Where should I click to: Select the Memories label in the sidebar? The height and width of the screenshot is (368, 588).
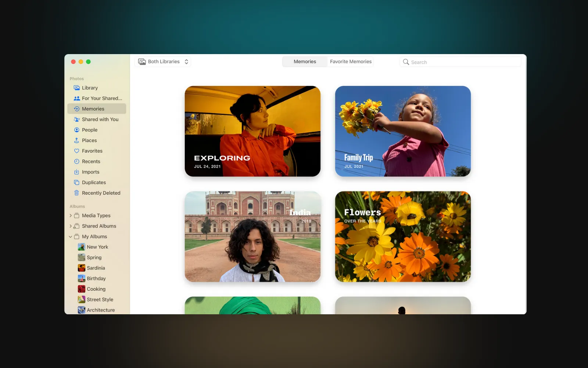point(93,109)
